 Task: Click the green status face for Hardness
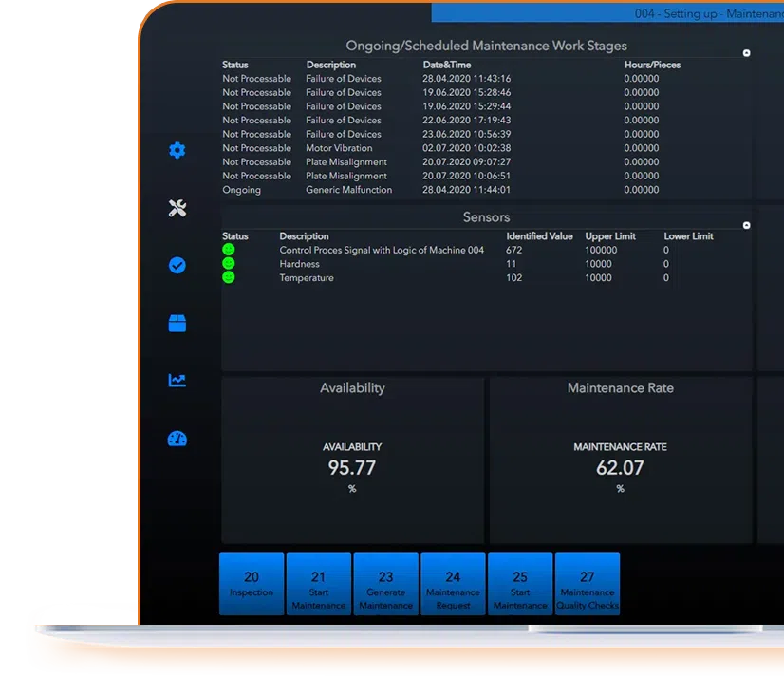pyautogui.click(x=229, y=264)
